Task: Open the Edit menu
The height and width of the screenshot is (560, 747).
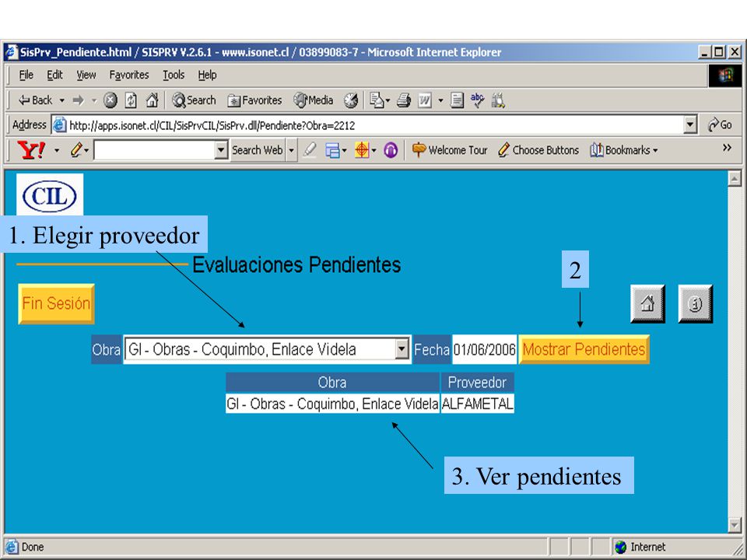Action: (54, 75)
